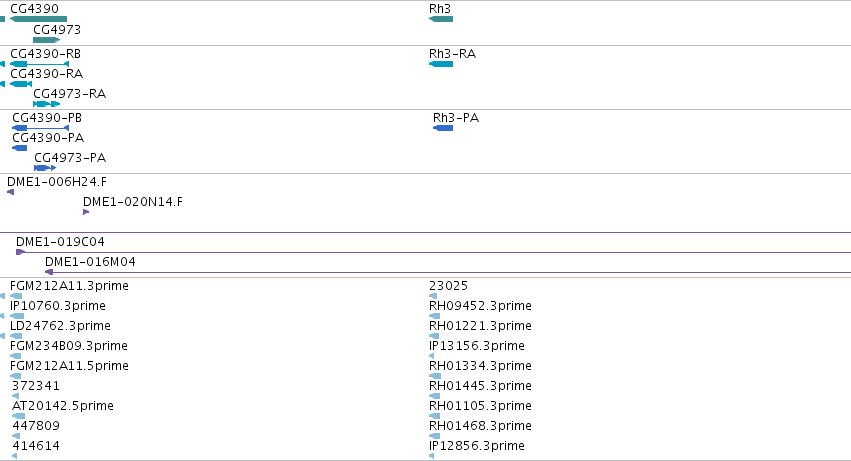Click the DME1-020N14.F arrow marker
This screenshot has height=461, width=851.
[x=86, y=212]
